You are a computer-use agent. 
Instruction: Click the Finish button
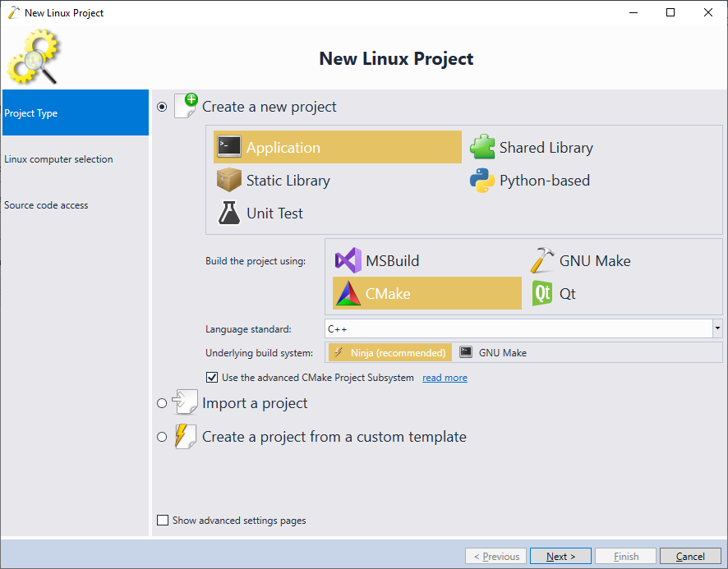pos(625,556)
